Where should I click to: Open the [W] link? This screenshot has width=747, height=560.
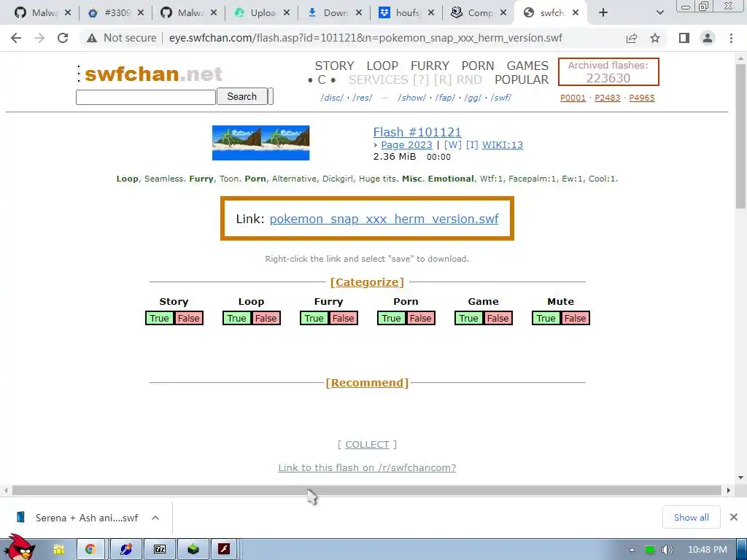[x=452, y=145]
